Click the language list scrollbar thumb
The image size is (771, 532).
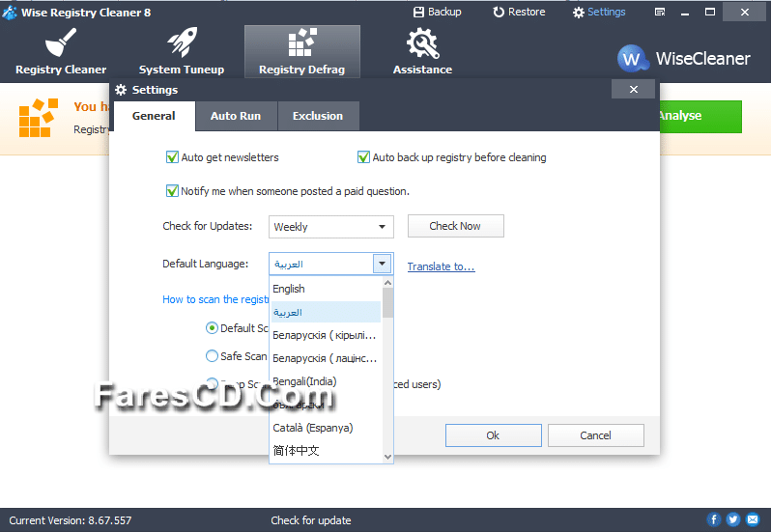388,303
